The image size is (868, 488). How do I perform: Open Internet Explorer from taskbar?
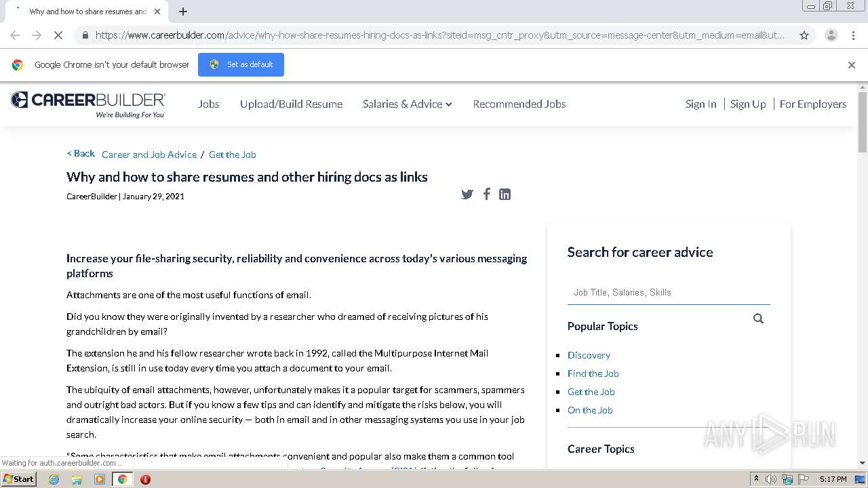[54, 479]
